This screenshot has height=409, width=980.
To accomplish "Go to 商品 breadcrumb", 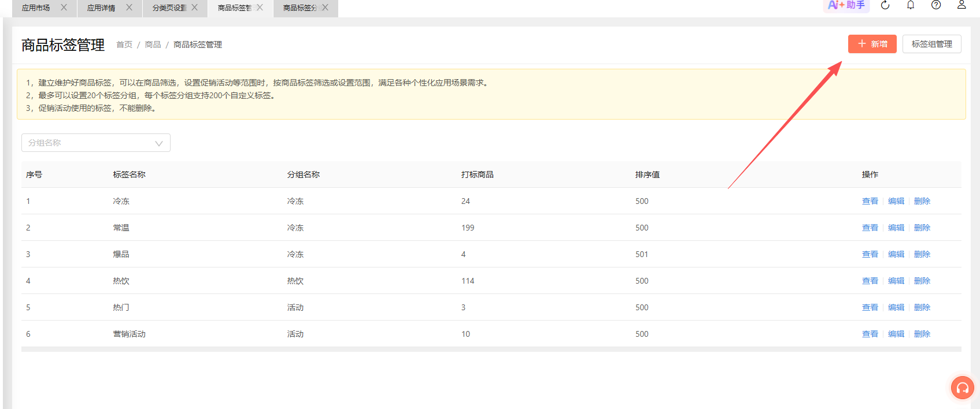I will pos(153,44).
